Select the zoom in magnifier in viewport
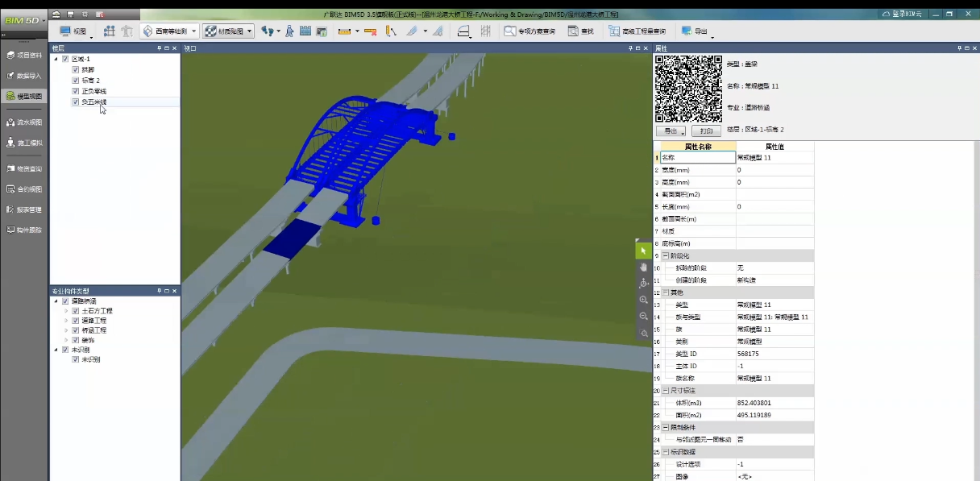The width and height of the screenshot is (980, 481). (643, 300)
